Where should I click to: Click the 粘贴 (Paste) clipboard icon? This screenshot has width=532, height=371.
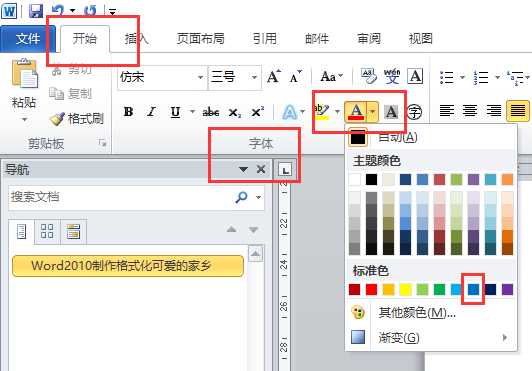25,74
